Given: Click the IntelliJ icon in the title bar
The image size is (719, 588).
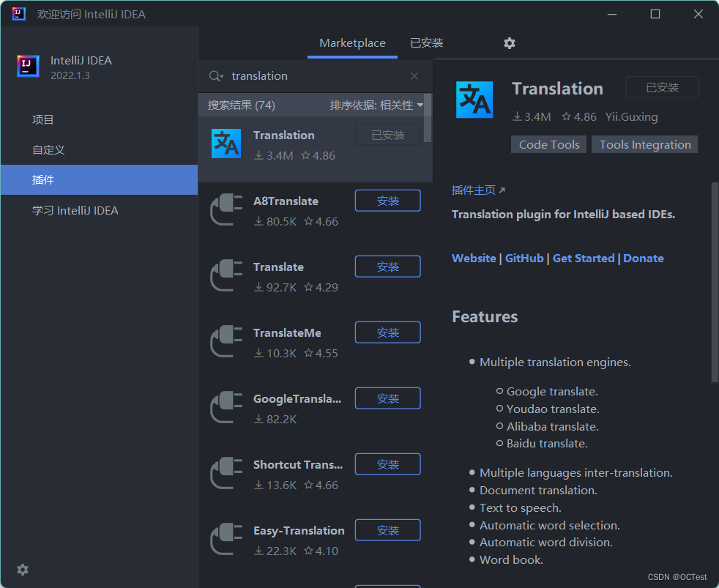Looking at the screenshot, I should tap(19, 14).
